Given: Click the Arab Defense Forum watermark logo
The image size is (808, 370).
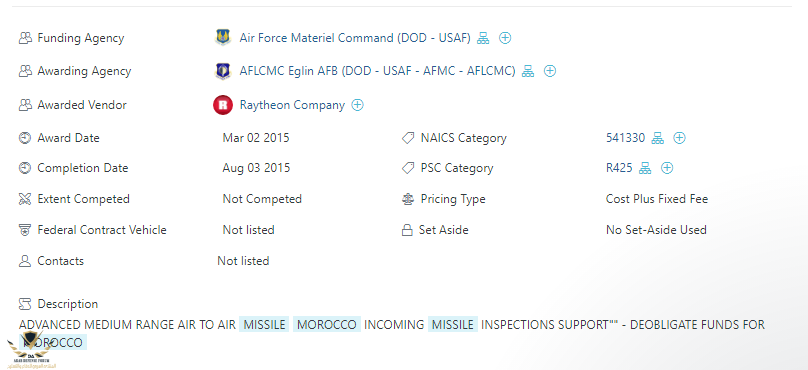Looking at the screenshot, I should pos(30,350).
